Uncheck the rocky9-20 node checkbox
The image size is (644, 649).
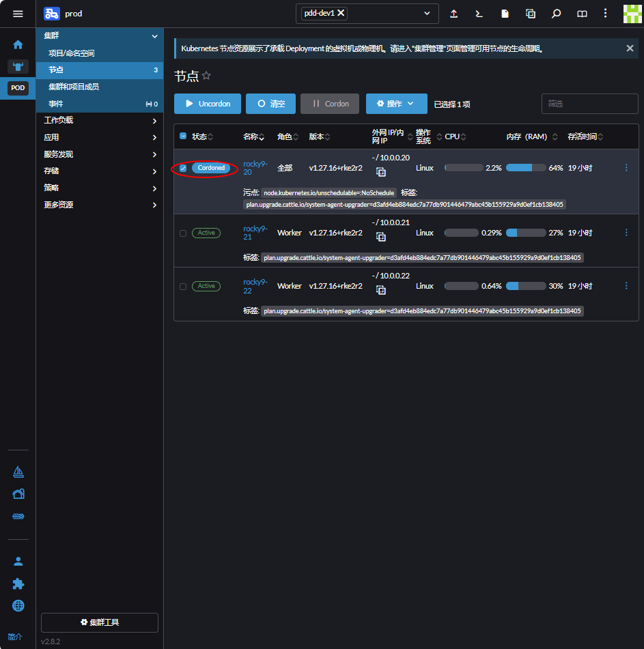click(x=183, y=168)
